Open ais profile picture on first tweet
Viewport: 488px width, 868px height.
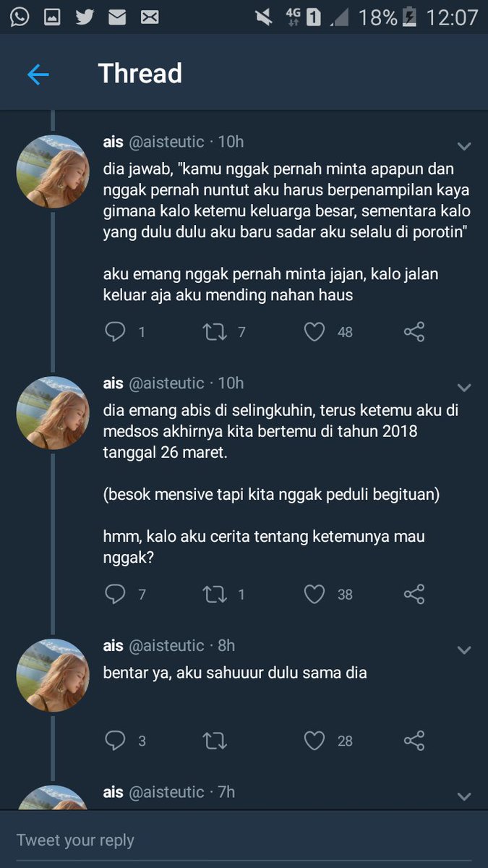53,172
